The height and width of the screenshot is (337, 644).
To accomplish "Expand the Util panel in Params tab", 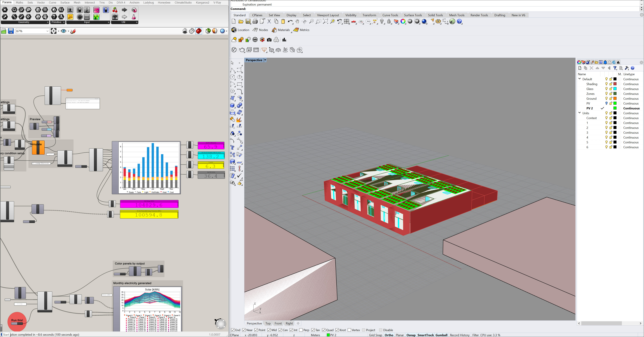I will (x=137, y=22).
